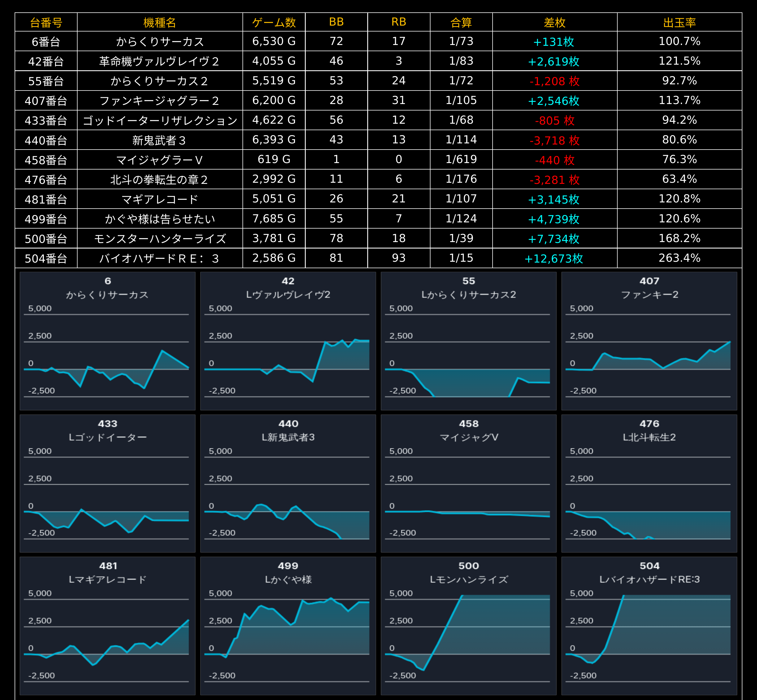View the マイジャグV chart for machine 458
This screenshot has height=700, width=757.
tap(469, 483)
